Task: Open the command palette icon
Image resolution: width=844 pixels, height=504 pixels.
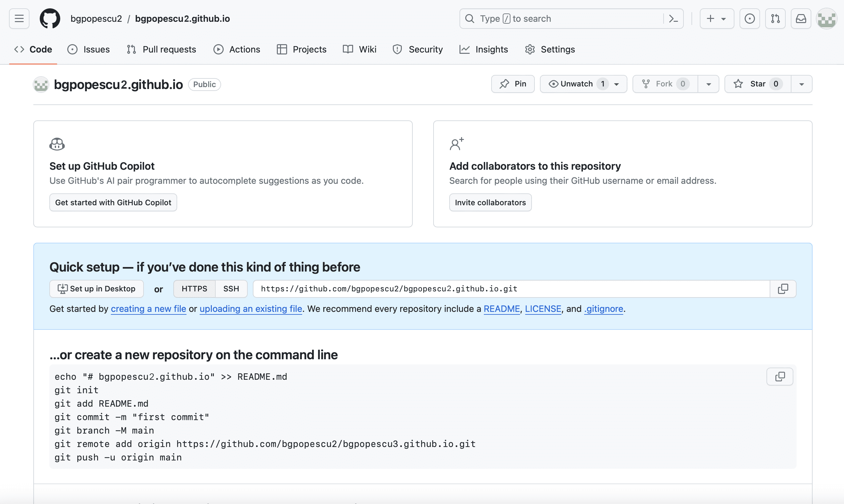Action: tap(673, 18)
